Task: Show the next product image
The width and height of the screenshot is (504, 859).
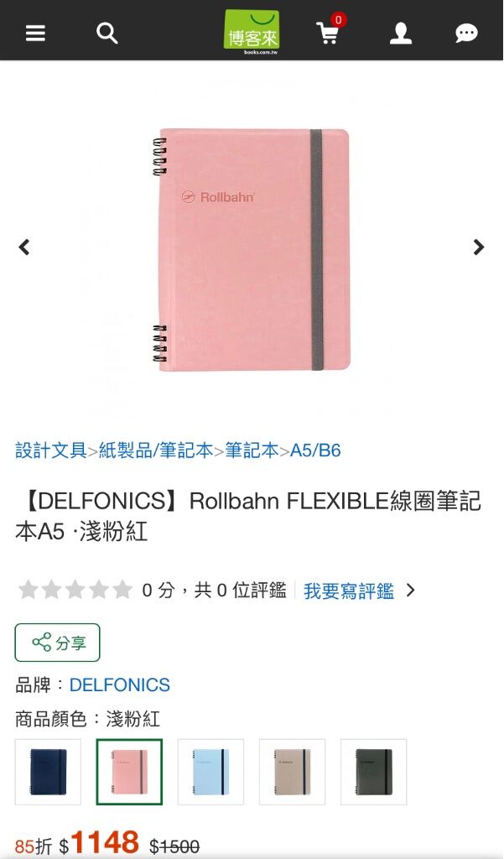Action: pyautogui.click(x=479, y=247)
